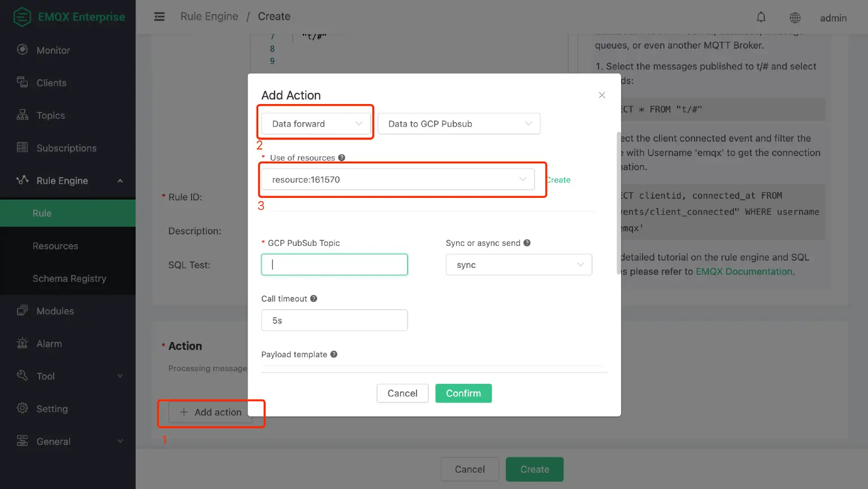
Task: Close the Add Action dialog
Action: 602,95
